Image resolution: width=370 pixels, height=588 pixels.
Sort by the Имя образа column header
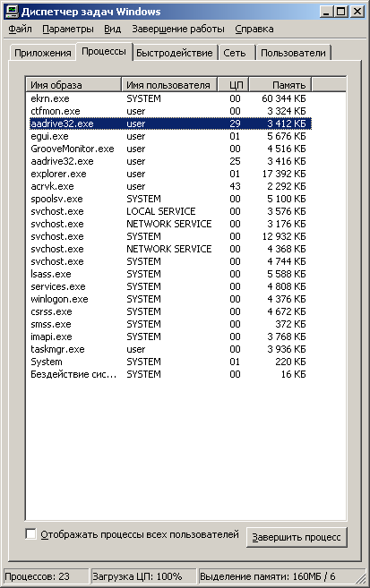(73, 85)
